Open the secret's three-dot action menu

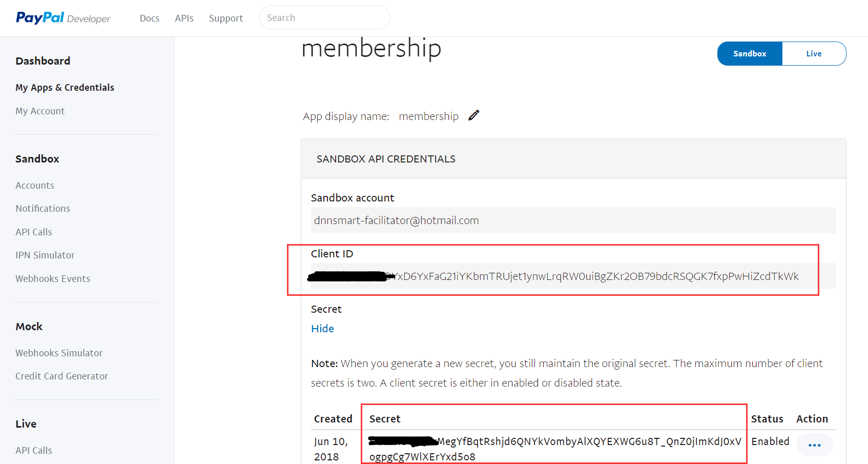click(x=814, y=445)
